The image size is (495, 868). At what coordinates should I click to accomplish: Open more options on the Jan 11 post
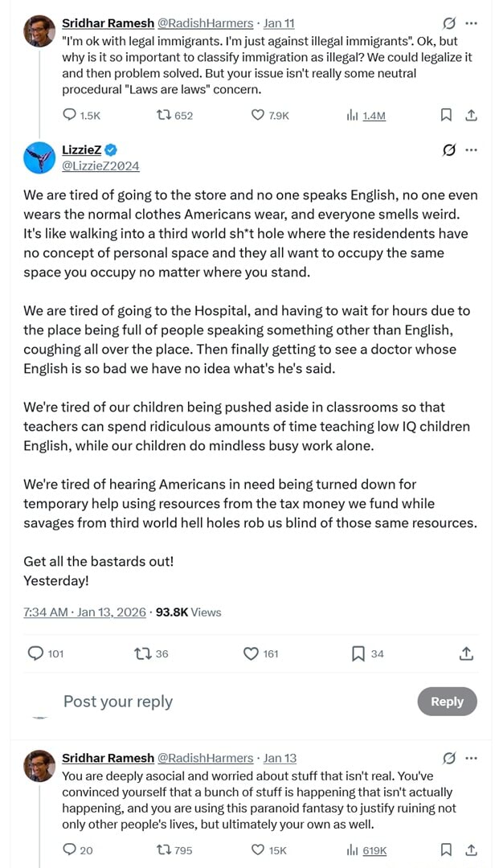pos(471,23)
